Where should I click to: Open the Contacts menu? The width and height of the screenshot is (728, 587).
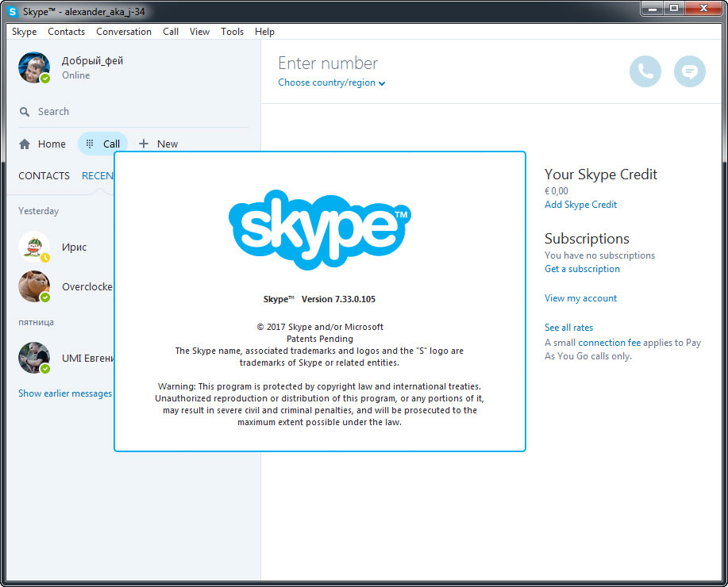pyautogui.click(x=67, y=32)
